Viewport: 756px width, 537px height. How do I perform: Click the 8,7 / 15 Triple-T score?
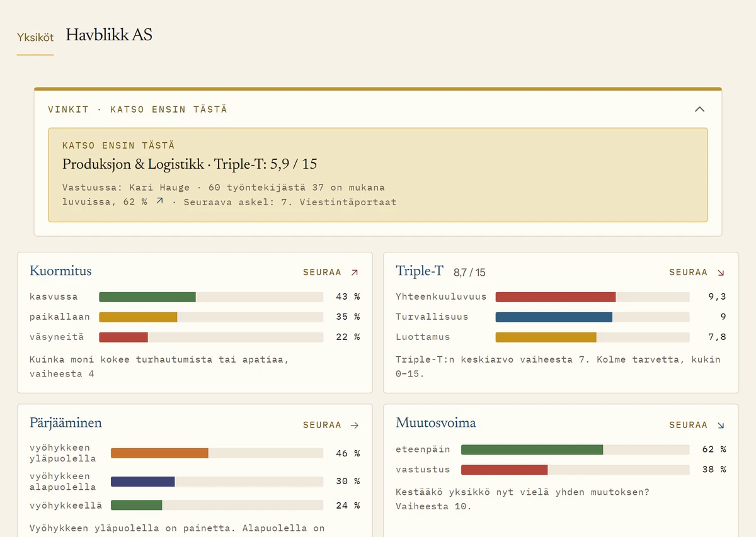(469, 273)
